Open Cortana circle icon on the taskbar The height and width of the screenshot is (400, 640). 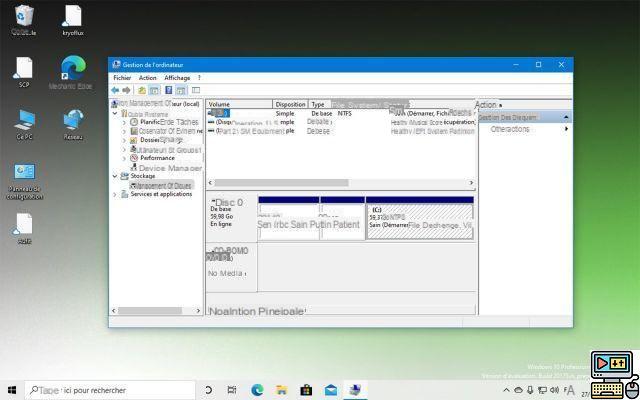(209, 390)
